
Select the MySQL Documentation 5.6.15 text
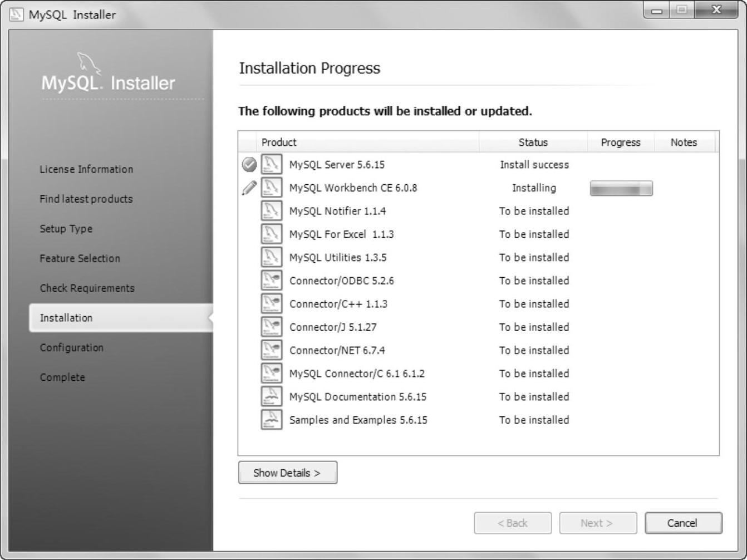[358, 397]
